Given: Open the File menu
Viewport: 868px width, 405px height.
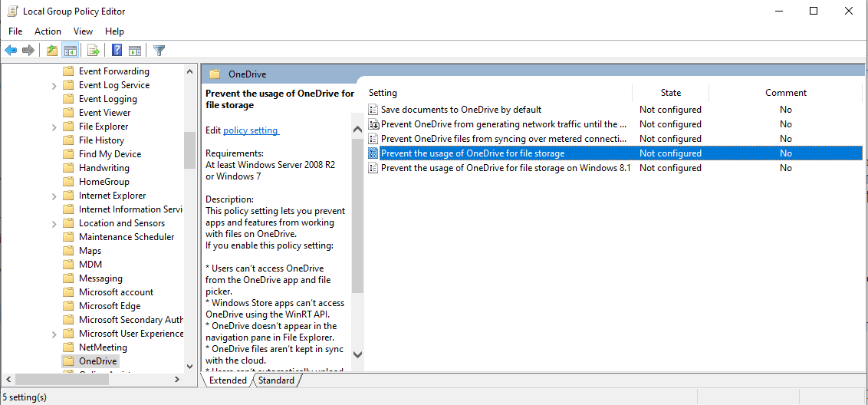Looking at the screenshot, I should coord(15,31).
